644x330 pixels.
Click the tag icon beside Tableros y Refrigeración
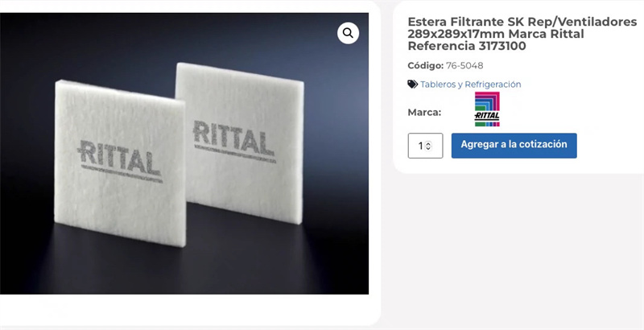412,85
